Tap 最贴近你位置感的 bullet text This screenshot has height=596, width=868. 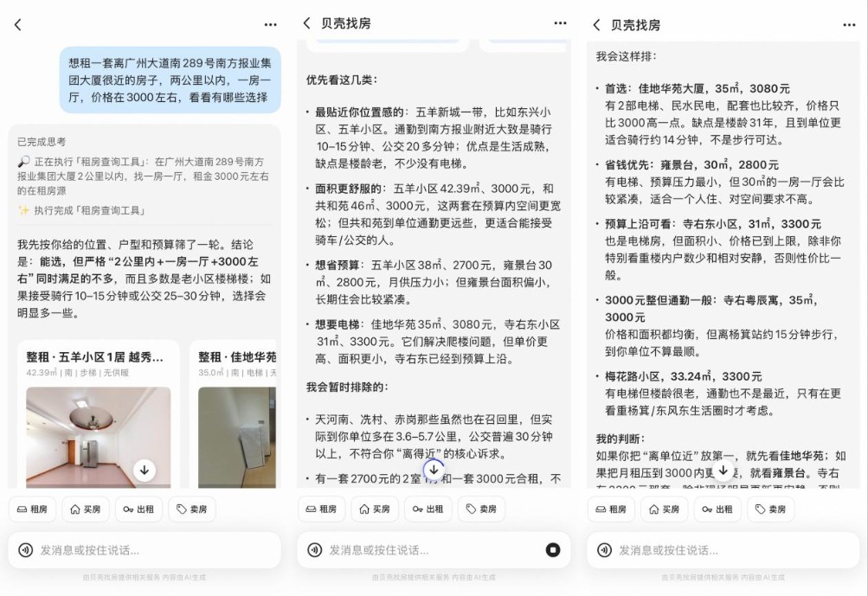(433, 138)
